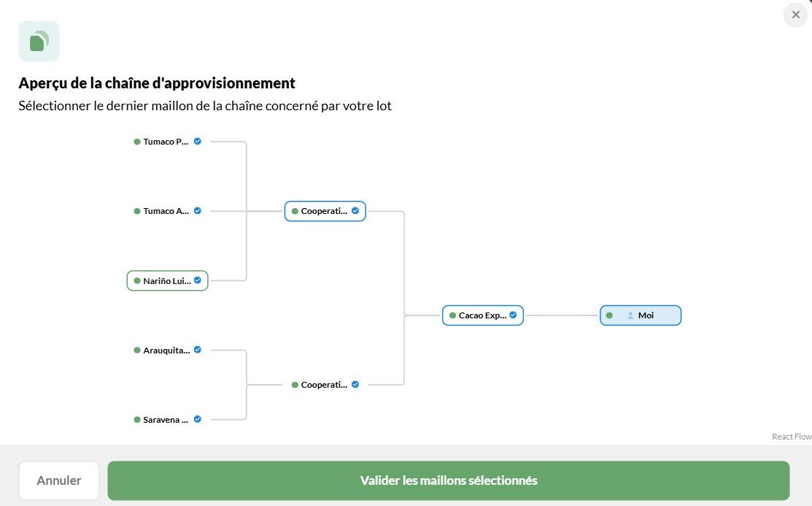Toggle the upper Cooperati... node selection
The image size is (812, 506).
(325, 211)
